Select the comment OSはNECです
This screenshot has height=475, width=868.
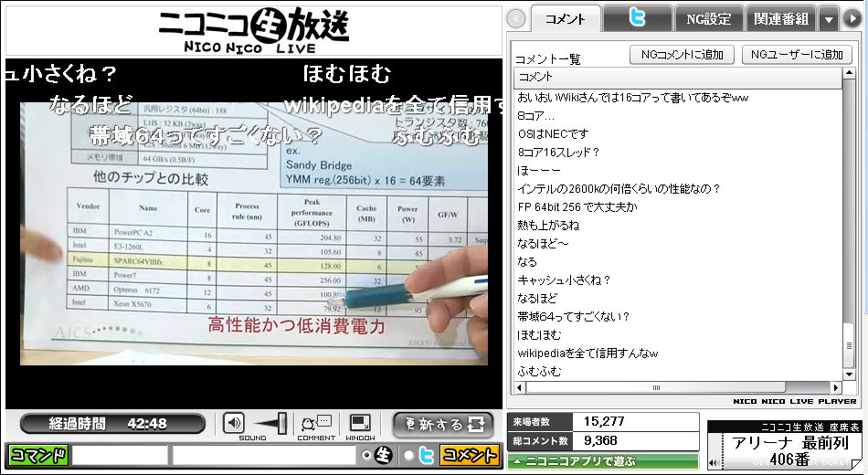click(553, 134)
